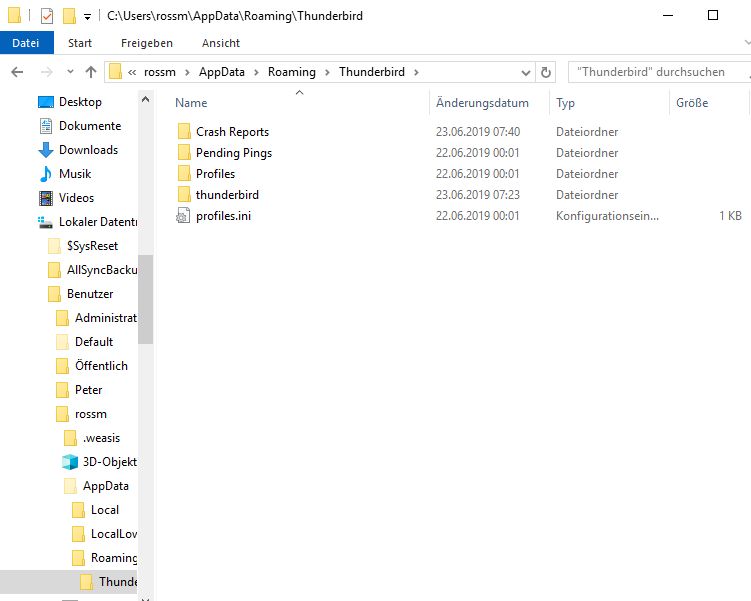Viewport: 751px width, 601px height.
Task: Open the Freigeben ribbon tab
Action: [147, 43]
